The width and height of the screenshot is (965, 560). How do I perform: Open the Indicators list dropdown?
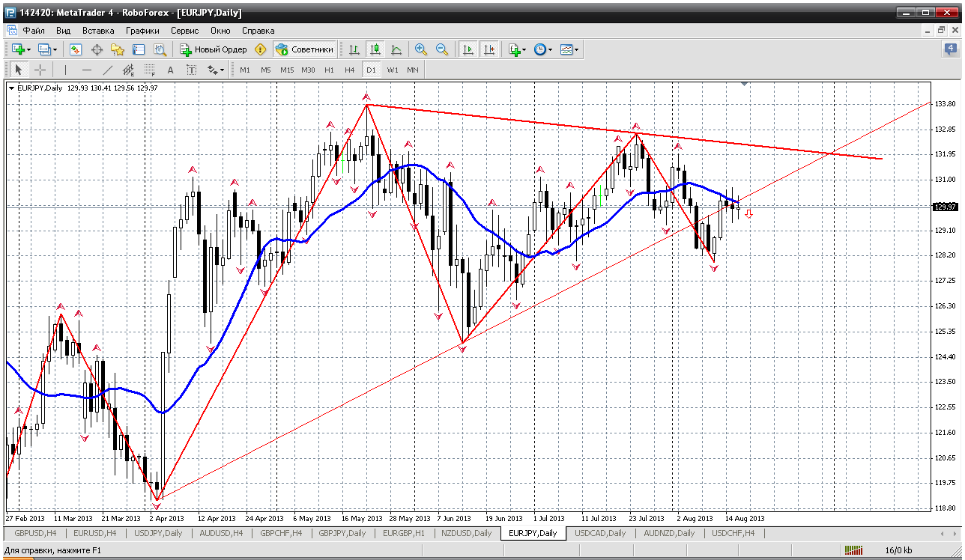point(517,49)
